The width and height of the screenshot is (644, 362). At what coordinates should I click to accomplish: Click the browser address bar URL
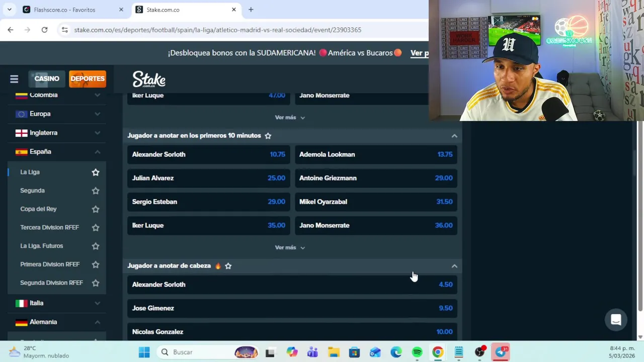(217, 30)
